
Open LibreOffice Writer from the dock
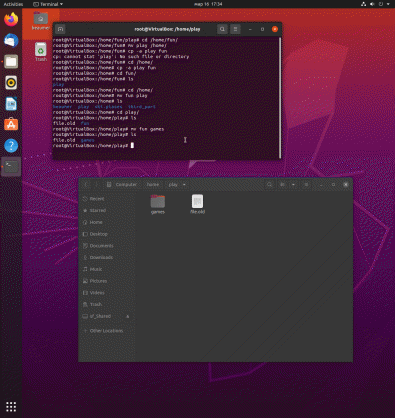click(11, 104)
